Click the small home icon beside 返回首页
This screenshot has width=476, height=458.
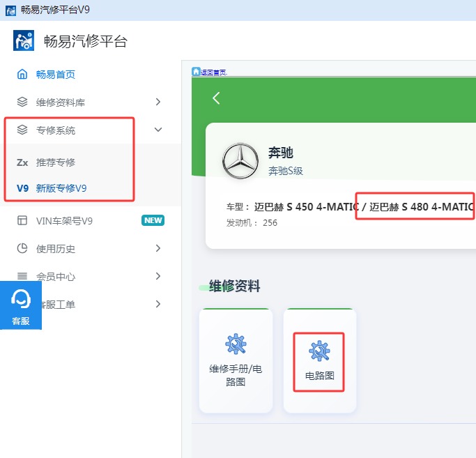[196, 71]
